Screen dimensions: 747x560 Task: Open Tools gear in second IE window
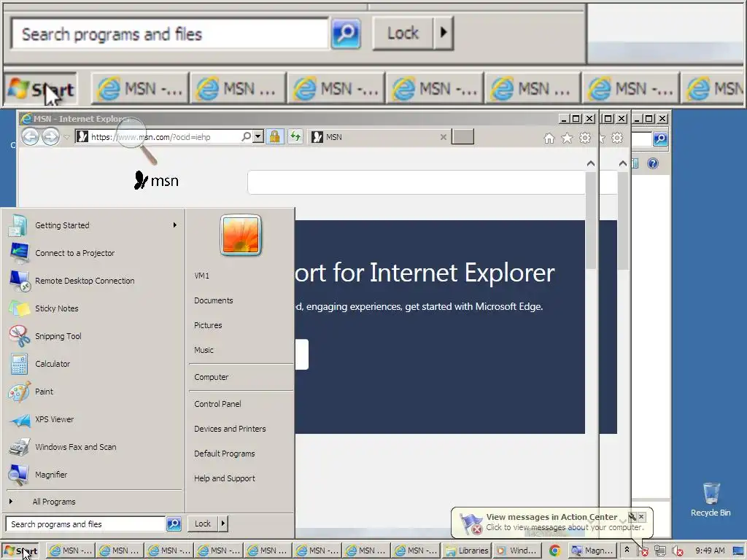(x=617, y=138)
